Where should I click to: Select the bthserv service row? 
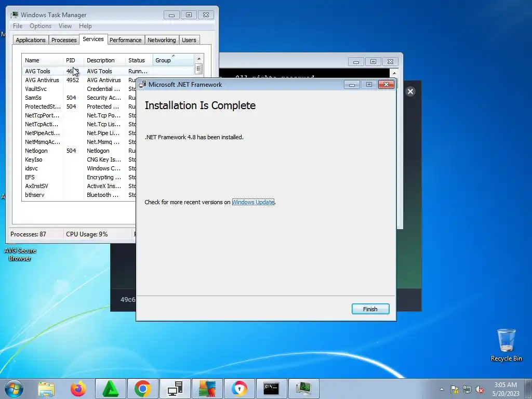pos(79,195)
